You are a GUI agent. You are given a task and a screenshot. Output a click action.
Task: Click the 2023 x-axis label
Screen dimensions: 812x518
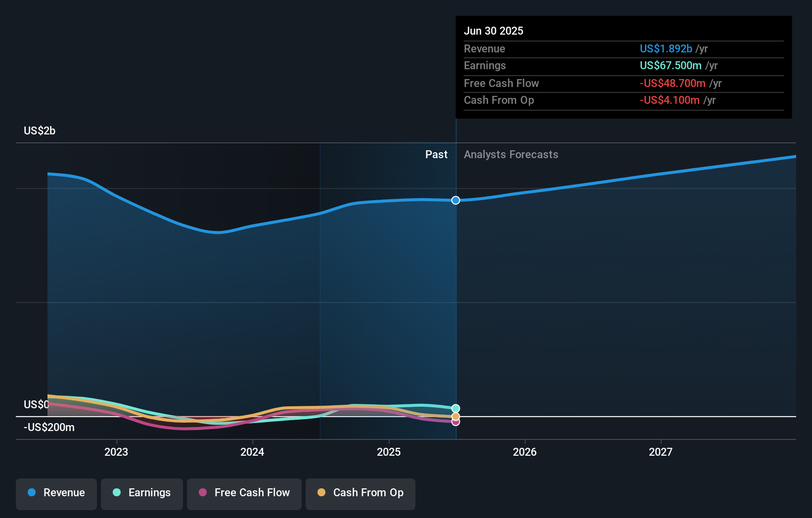(116, 452)
